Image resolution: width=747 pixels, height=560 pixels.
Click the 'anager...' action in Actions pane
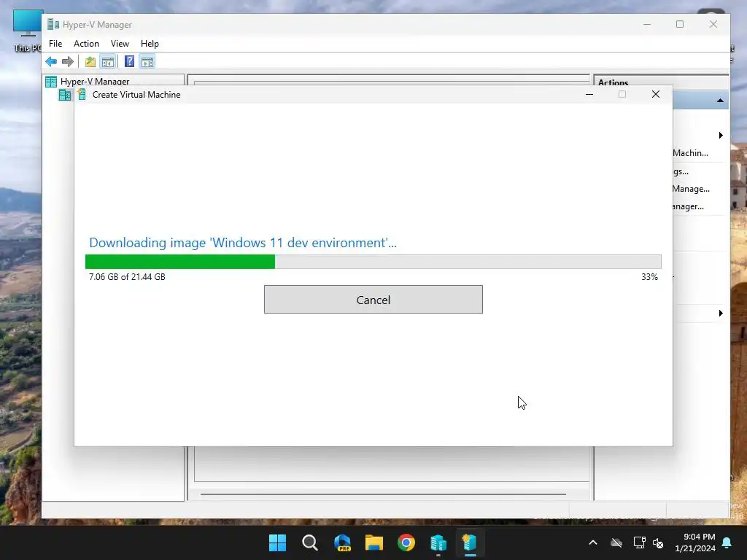[x=689, y=206]
